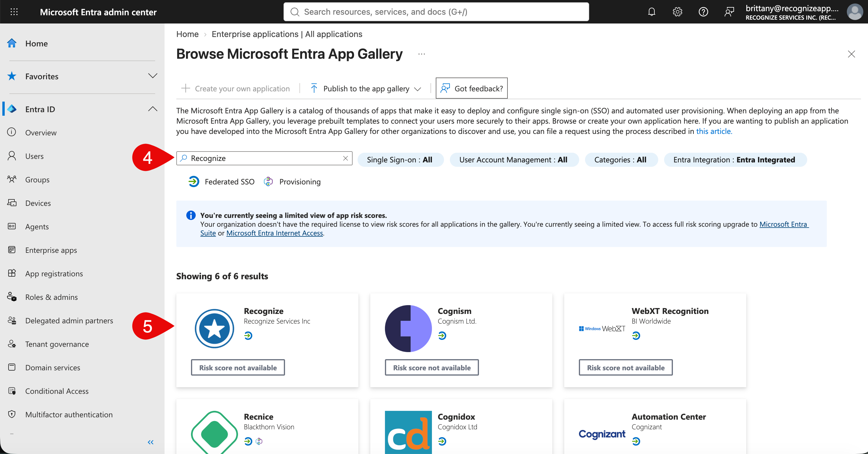Open the Microsoft Entra Internet Access link

[x=275, y=233]
